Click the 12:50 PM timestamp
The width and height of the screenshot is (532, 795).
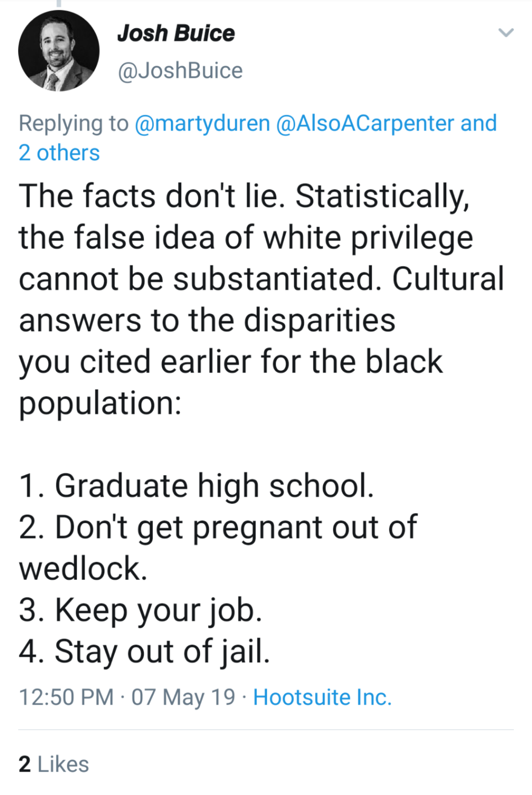[66, 697]
